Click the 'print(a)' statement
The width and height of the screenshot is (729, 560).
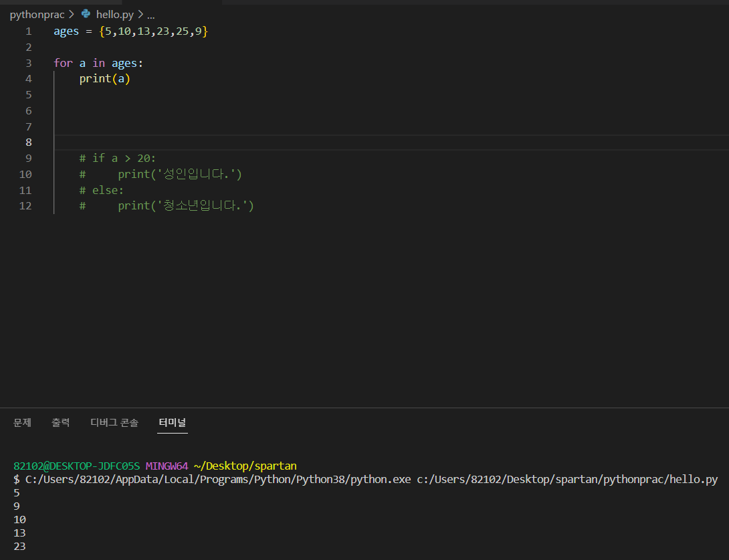pyautogui.click(x=104, y=78)
